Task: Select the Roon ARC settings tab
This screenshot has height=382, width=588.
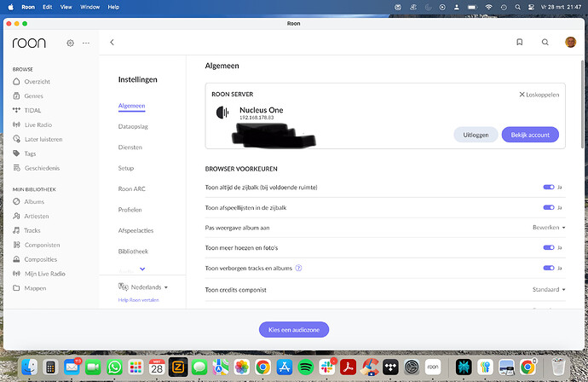Action: click(x=131, y=188)
